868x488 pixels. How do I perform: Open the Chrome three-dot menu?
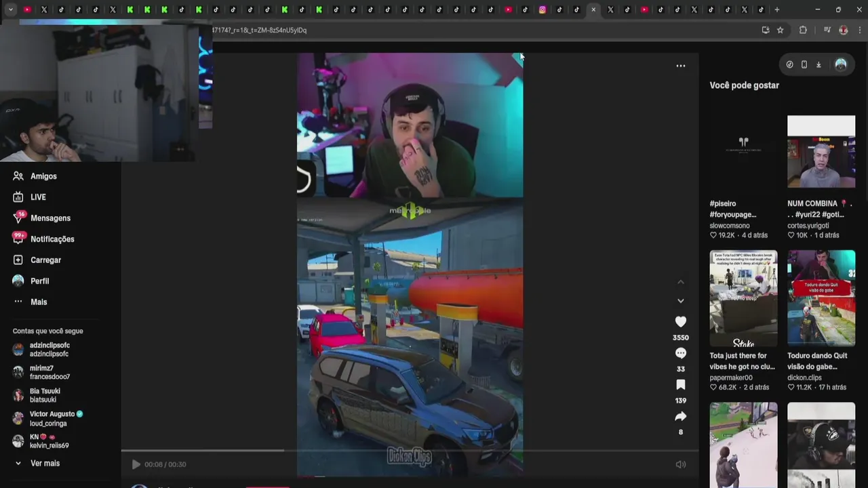[860, 30]
